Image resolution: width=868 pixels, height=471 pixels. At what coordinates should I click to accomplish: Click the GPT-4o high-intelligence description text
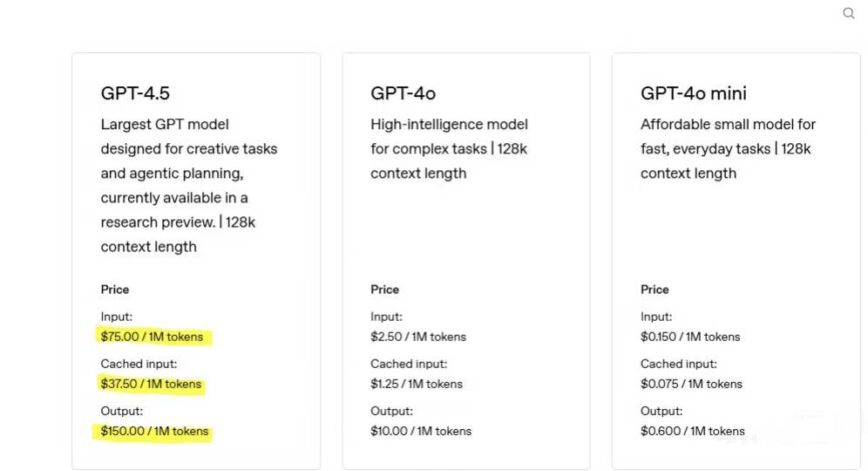pos(449,148)
